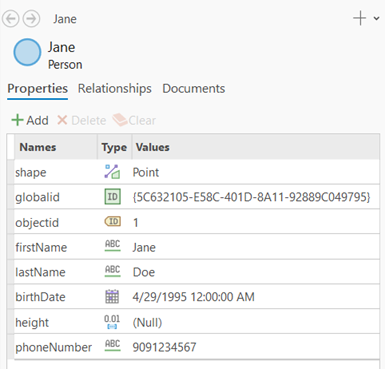Open the dropdown chevron beside the plus icon

tap(376, 19)
